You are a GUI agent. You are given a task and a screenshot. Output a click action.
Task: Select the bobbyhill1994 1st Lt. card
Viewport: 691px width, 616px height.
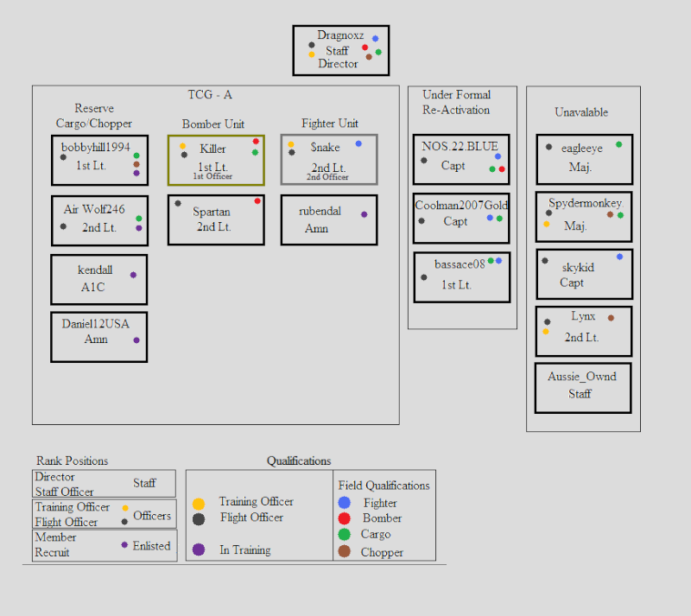(x=99, y=160)
